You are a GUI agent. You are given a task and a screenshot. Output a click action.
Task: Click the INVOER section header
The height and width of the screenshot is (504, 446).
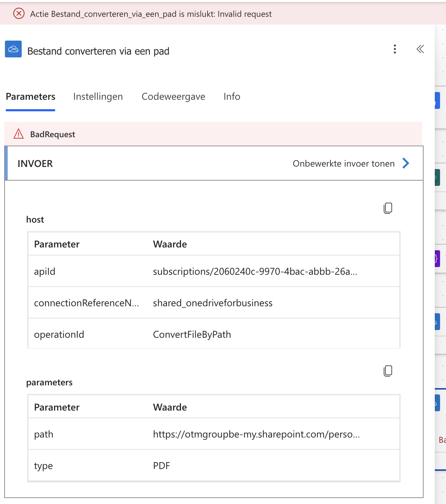(x=35, y=163)
